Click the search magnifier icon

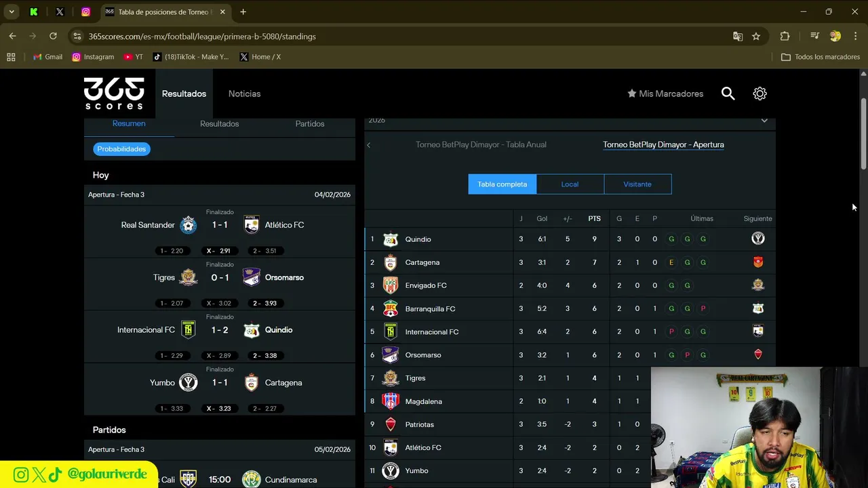pos(728,94)
